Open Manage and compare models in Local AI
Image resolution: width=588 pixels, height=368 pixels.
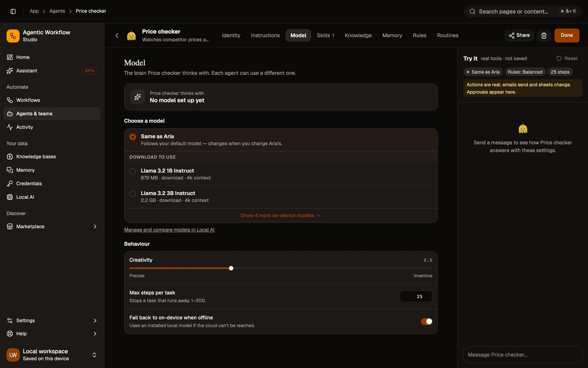click(x=169, y=230)
